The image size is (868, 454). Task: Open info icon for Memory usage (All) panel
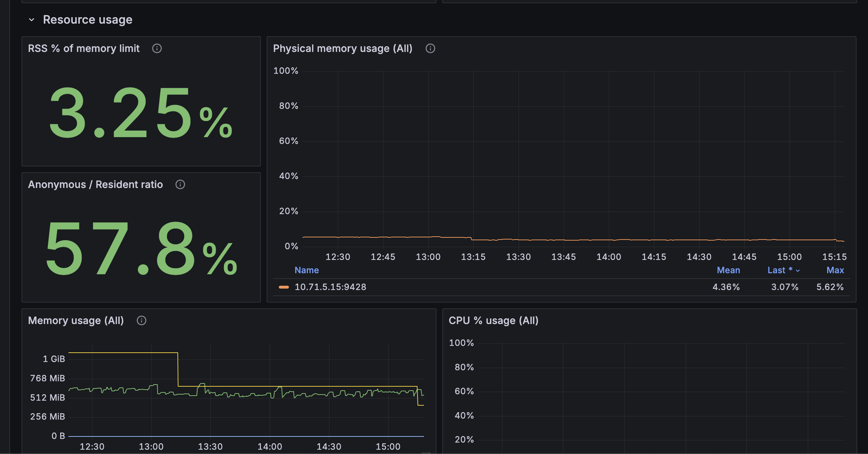142,320
